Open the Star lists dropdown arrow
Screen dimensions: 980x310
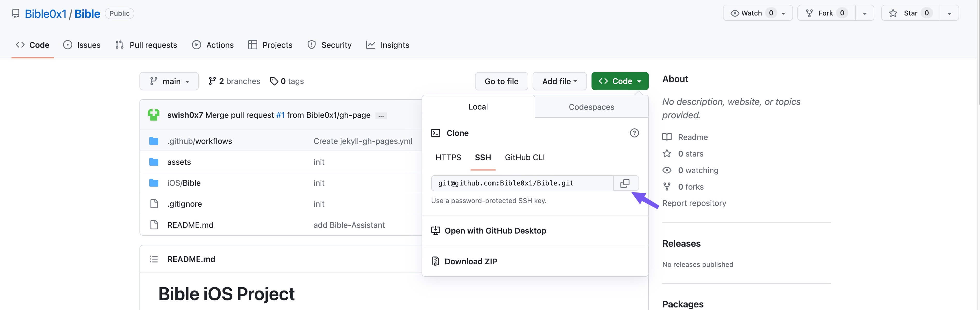pyautogui.click(x=949, y=13)
